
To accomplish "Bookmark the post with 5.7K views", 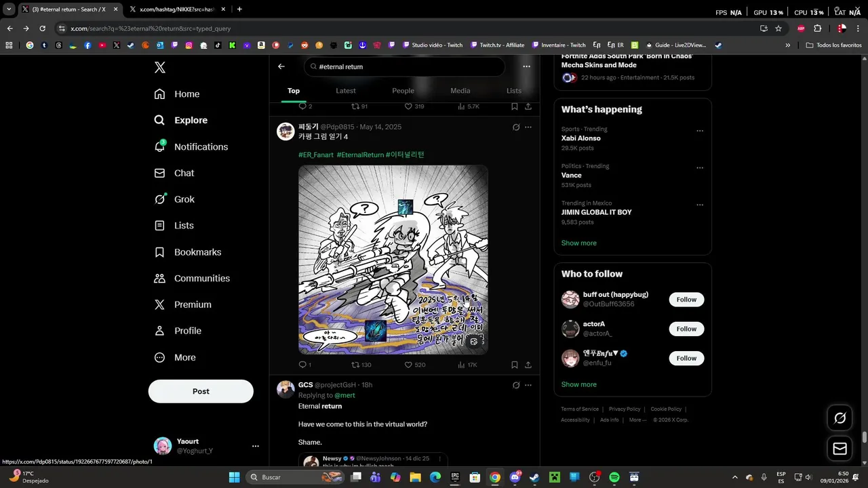I will click(515, 106).
